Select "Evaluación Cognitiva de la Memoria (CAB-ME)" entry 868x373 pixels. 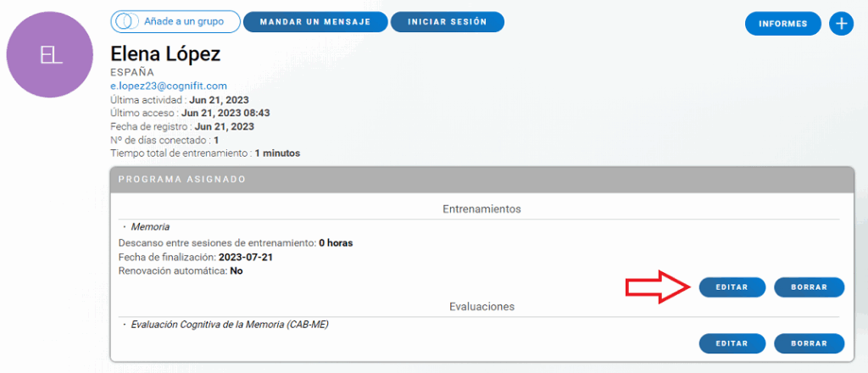(x=230, y=325)
